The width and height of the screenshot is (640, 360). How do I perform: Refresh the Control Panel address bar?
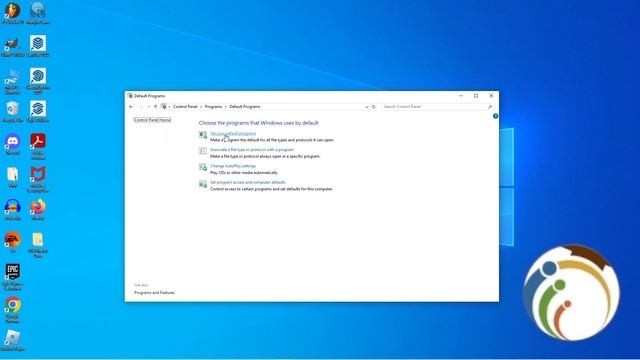373,107
